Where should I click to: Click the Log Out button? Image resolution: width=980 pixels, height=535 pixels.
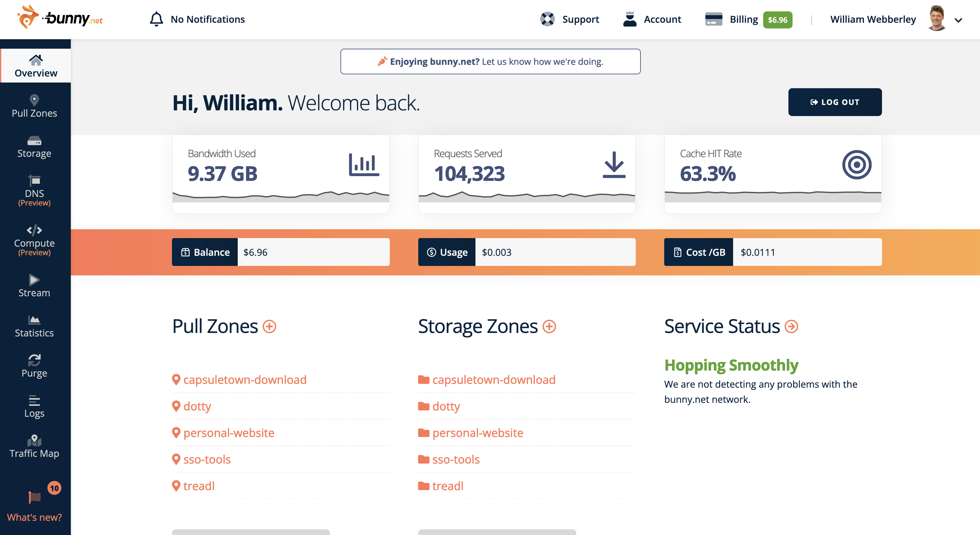835,102
